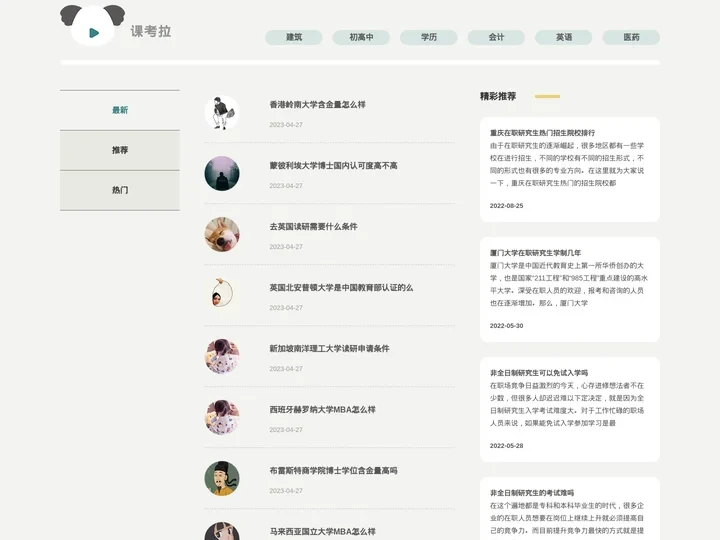Click date 2023-04-27 under 英国北安普顿大学 article

286,308
